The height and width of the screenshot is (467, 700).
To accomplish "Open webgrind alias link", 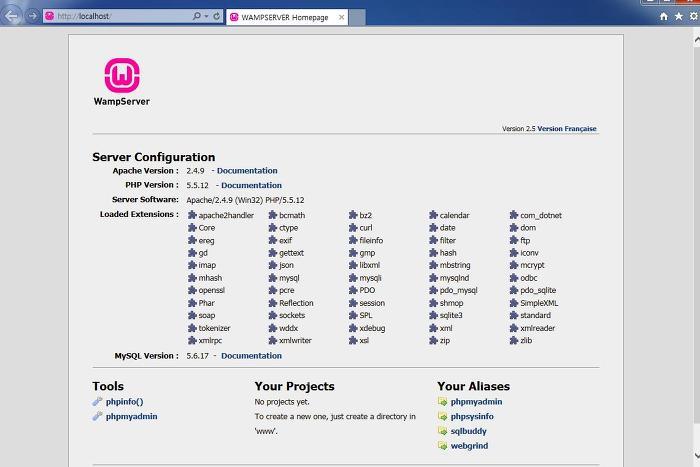I will pos(469,446).
